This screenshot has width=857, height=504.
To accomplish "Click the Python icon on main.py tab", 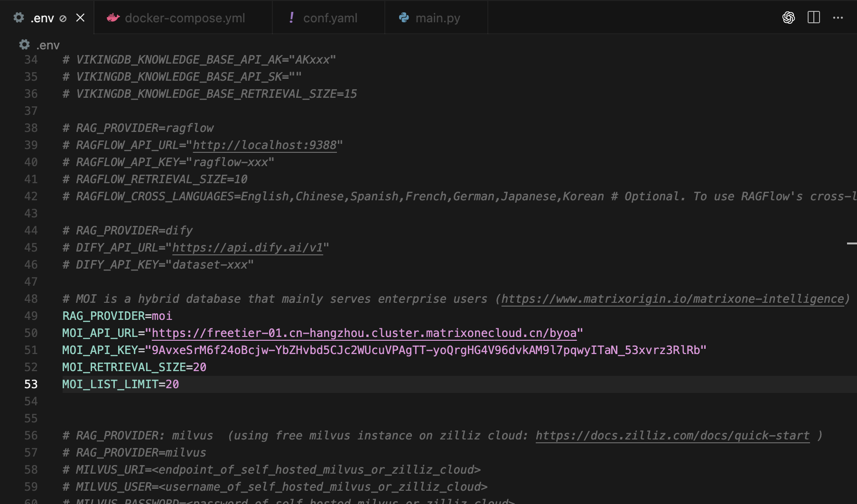I will (404, 18).
